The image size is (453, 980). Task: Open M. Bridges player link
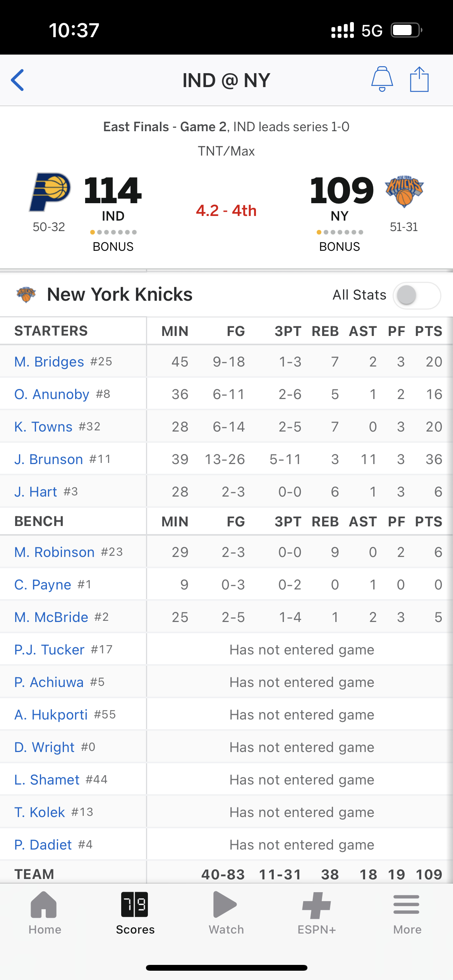tap(49, 362)
